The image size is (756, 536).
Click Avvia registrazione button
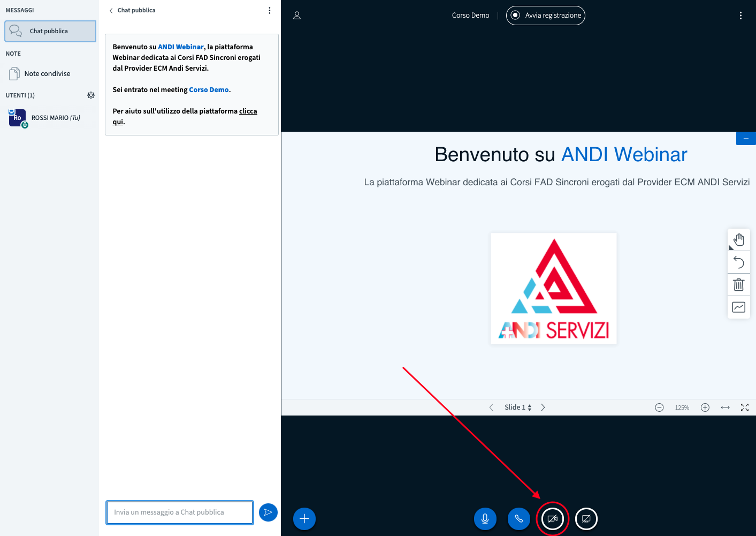click(x=546, y=16)
